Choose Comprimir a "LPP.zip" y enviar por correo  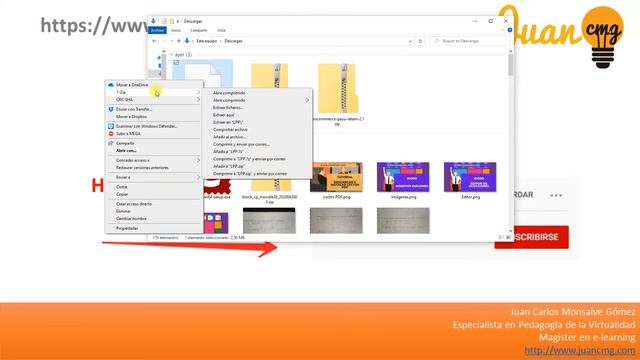point(250,174)
